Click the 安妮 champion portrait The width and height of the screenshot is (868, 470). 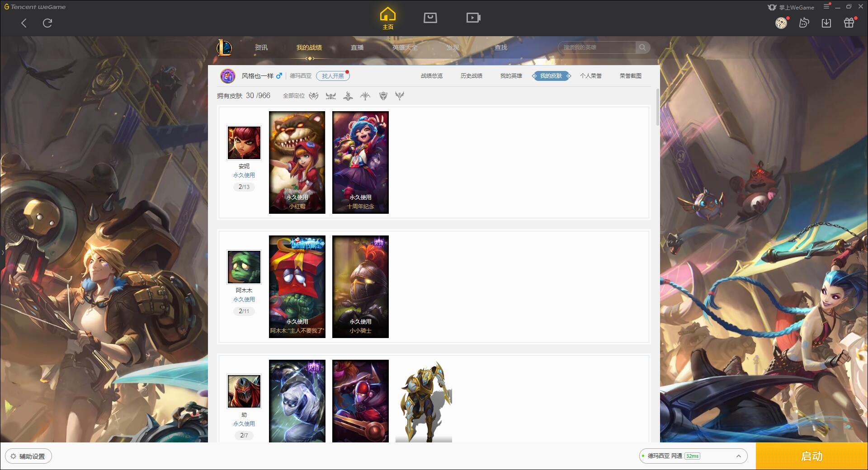pyautogui.click(x=244, y=143)
